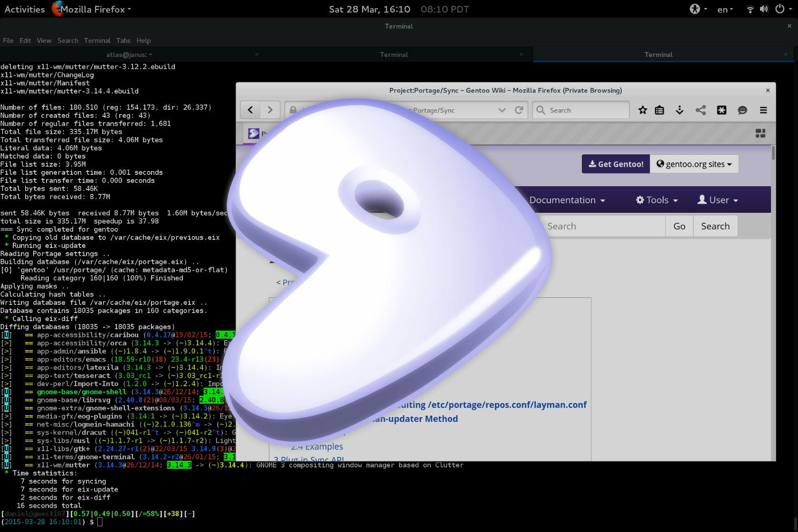798x532 pixels.
Task: Open the terminal Edit menu
Action: coord(25,40)
